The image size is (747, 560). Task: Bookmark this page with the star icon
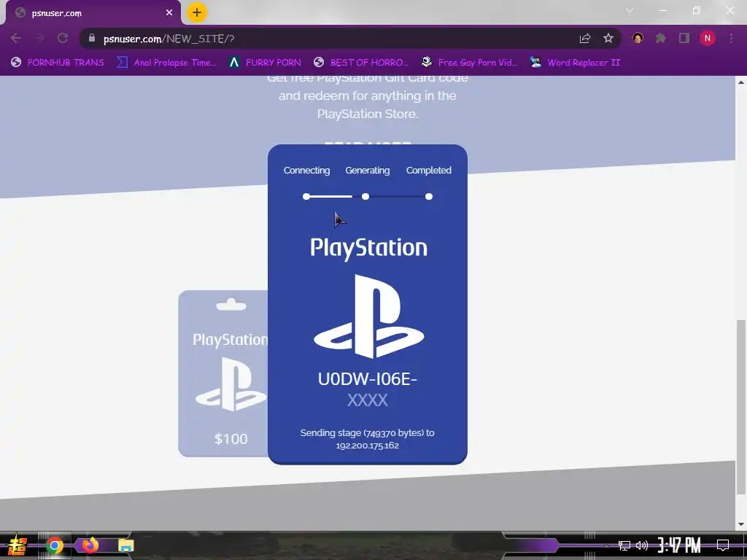click(608, 38)
